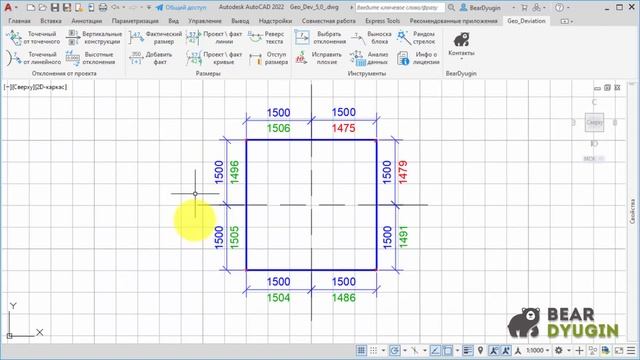Expand BearDyugin user account dropdown
Image resolution: width=640 pixels, height=360 pixels.
(x=513, y=8)
